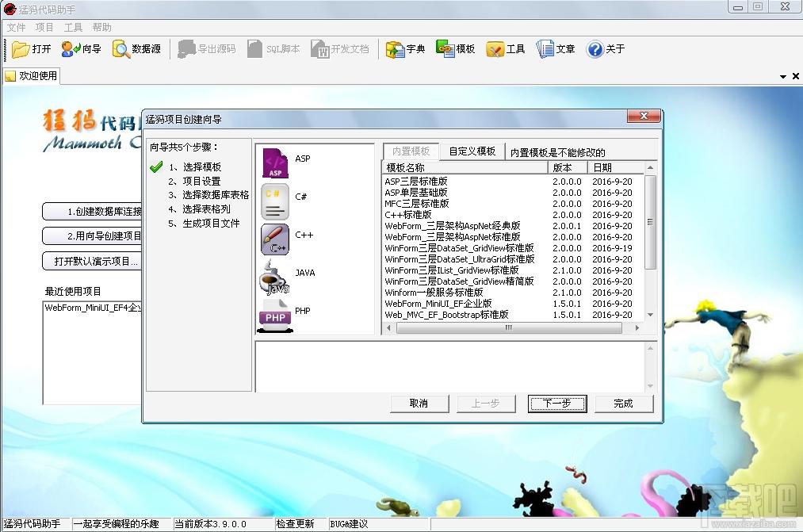
Task: Pick the PHP language icon
Action: [x=275, y=316]
